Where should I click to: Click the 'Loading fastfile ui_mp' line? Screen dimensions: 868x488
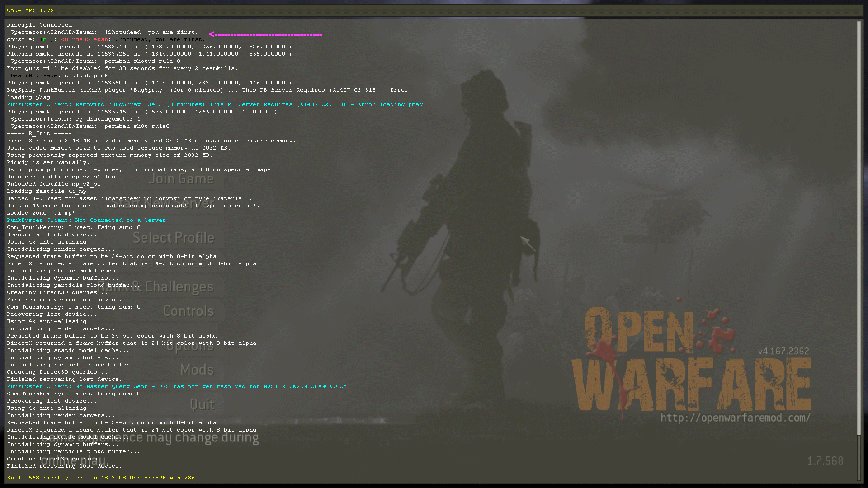[47, 191]
